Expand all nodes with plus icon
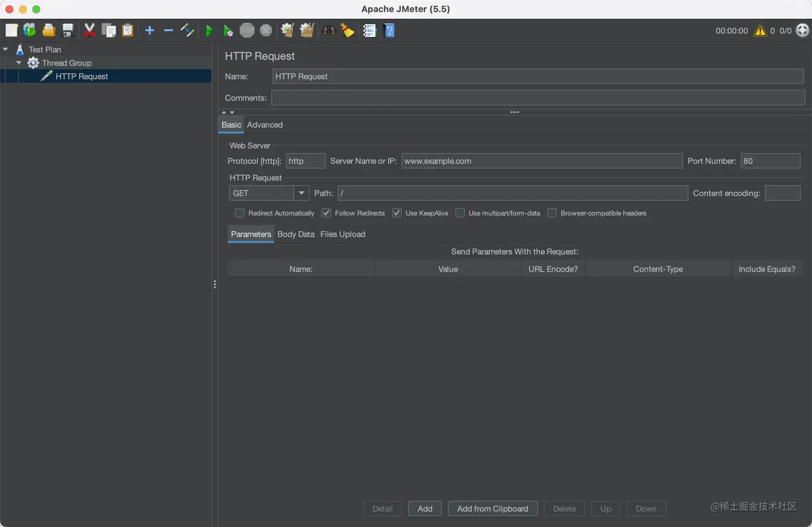This screenshot has height=527, width=812. 150,31
